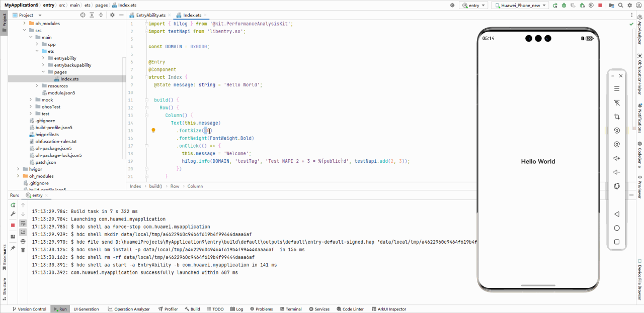Take emulator screenshot with crop icon
The image size is (644, 313).
[616, 117]
